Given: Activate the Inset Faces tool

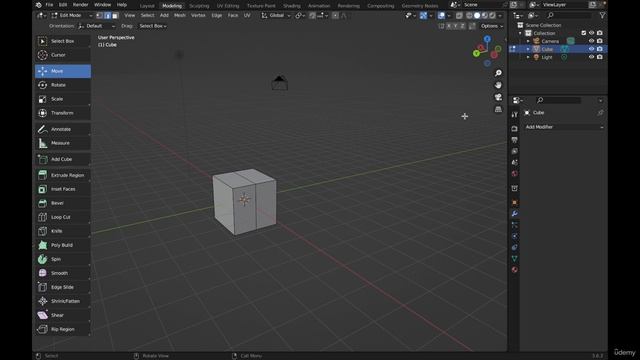Looking at the screenshot, I should coord(62,189).
